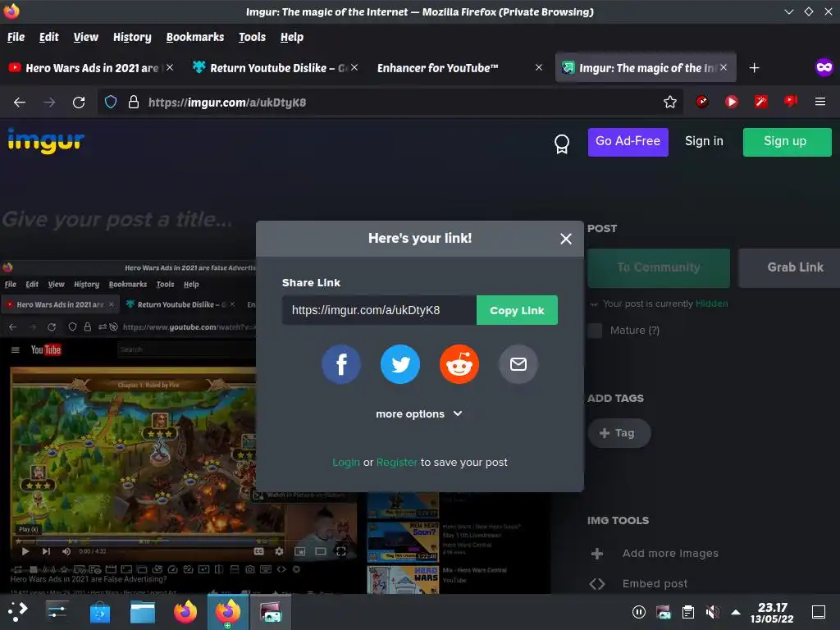This screenshot has height=630, width=840.
Task: Close the "Here's your link!" dialog
Action: click(x=566, y=239)
